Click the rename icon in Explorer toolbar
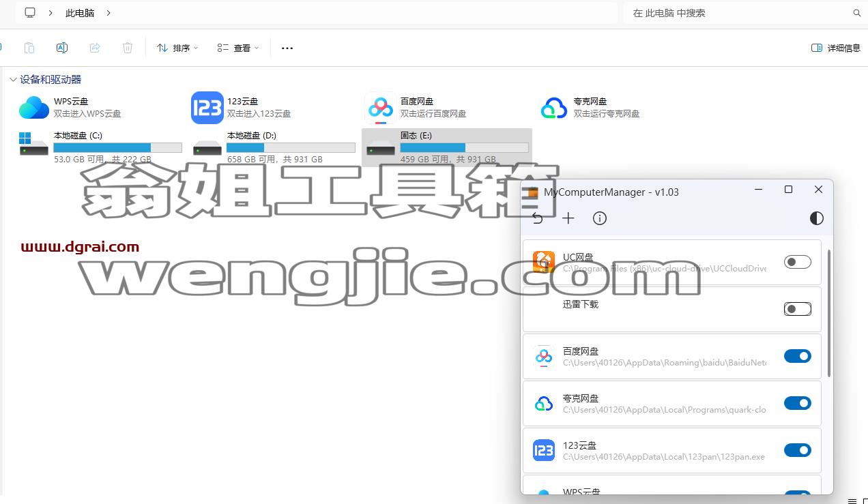Viewport: 868px width, 504px height. 62,48
